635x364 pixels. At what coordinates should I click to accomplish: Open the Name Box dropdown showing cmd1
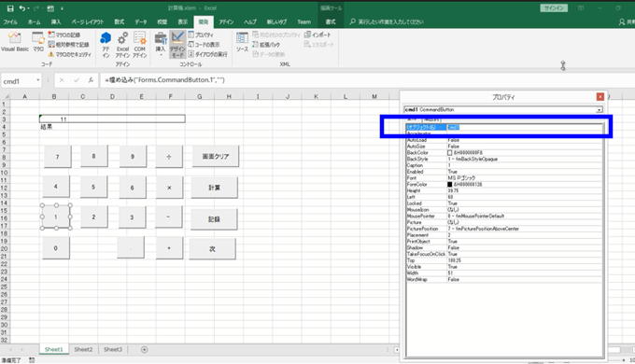(x=37, y=80)
